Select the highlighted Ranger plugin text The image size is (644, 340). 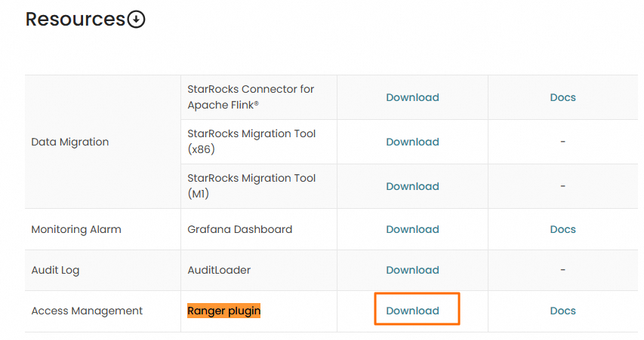point(223,311)
